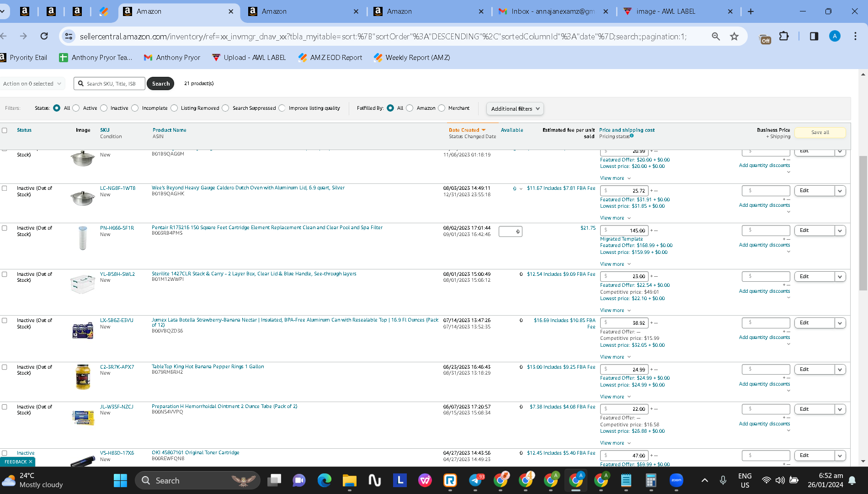Open File Explorer from the taskbar
868x494 pixels.
coord(350,480)
